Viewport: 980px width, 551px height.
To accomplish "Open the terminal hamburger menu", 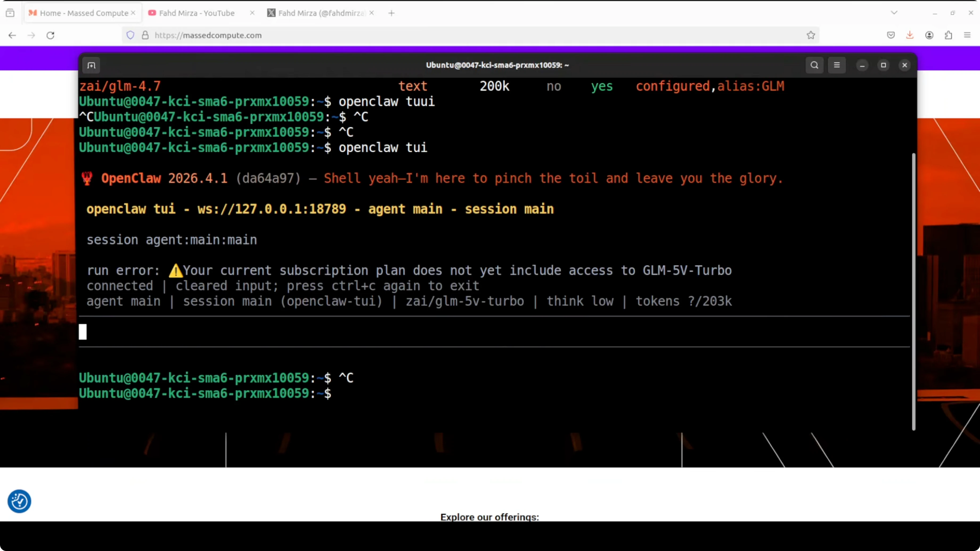I will 836,65.
